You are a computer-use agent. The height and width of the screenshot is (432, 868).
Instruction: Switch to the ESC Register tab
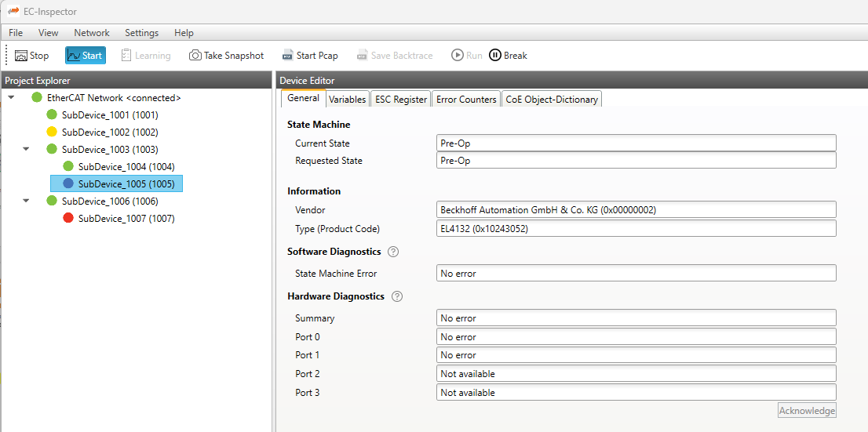pos(401,100)
